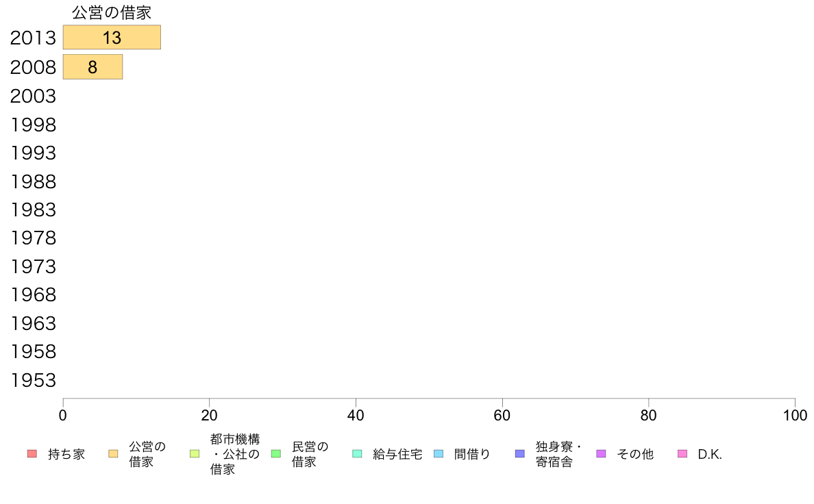Select the 2013 bar showing 13
The height and width of the screenshot is (504, 814).
click(112, 38)
